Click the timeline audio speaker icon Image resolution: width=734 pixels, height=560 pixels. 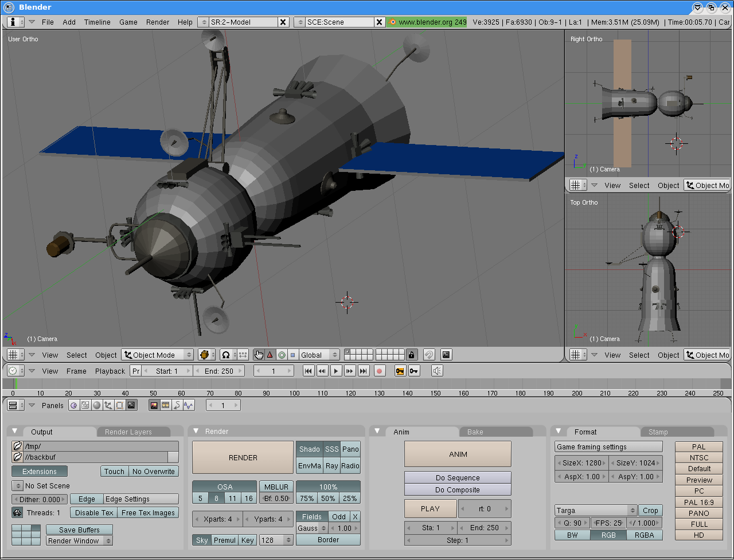[437, 371]
